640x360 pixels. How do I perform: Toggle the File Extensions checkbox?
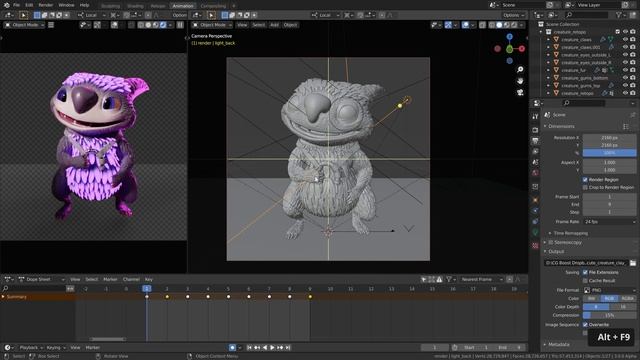[x=585, y=273]
